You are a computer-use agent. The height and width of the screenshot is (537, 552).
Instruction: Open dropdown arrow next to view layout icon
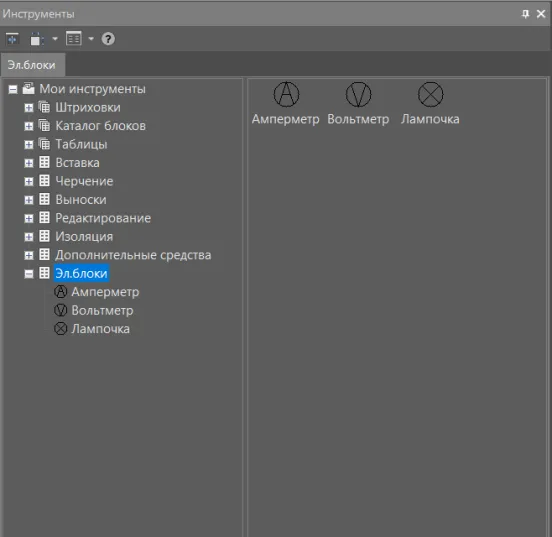point(91,39)
